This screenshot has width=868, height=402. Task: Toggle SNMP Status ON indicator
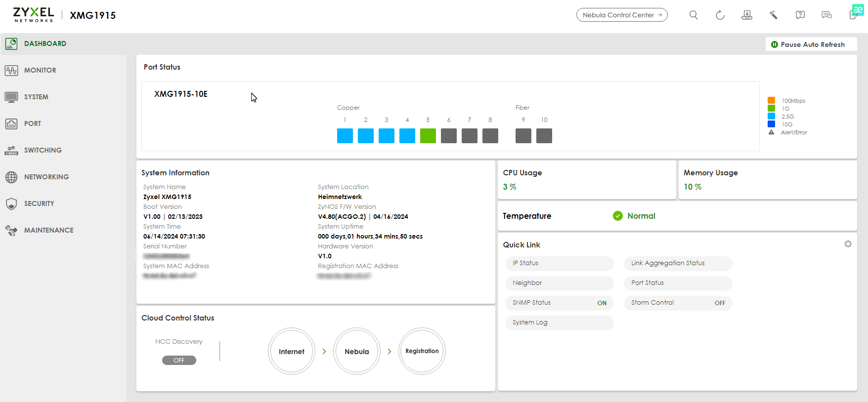602,303
